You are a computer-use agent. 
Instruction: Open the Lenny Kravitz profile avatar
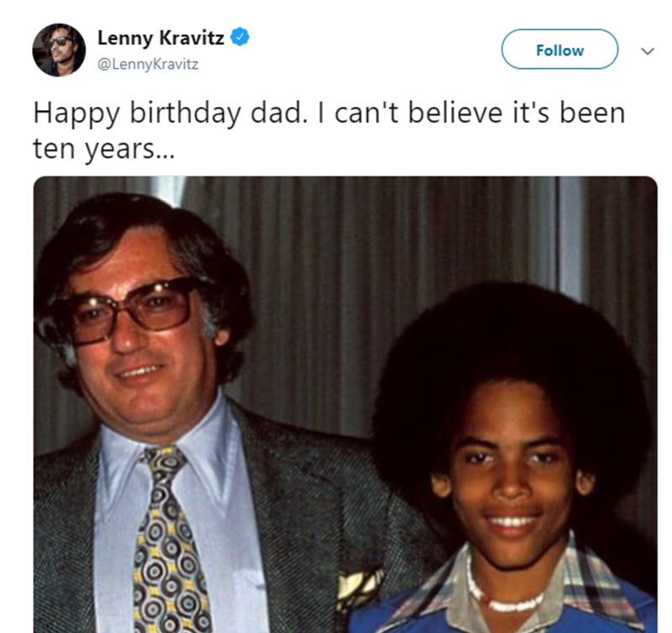(59, 50)
